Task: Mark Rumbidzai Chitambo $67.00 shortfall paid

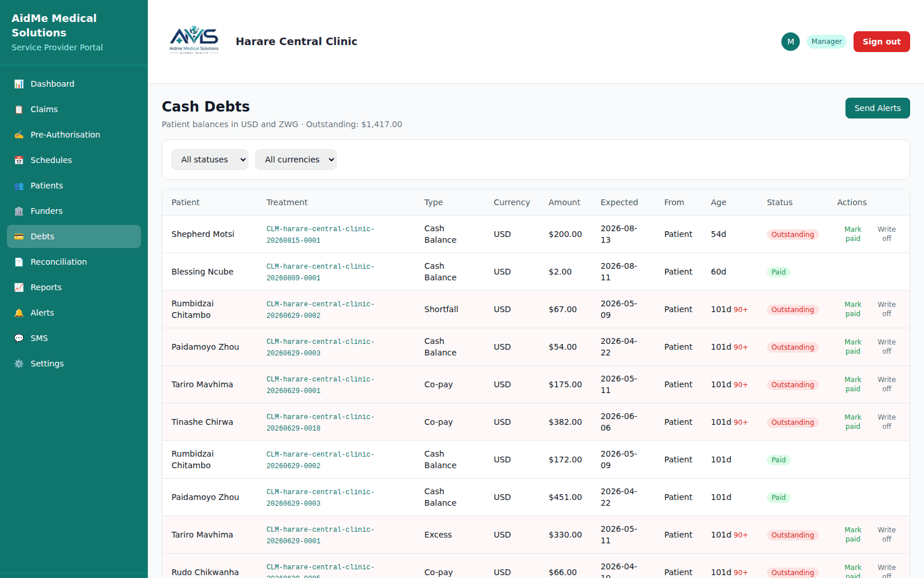Action: 852,309
